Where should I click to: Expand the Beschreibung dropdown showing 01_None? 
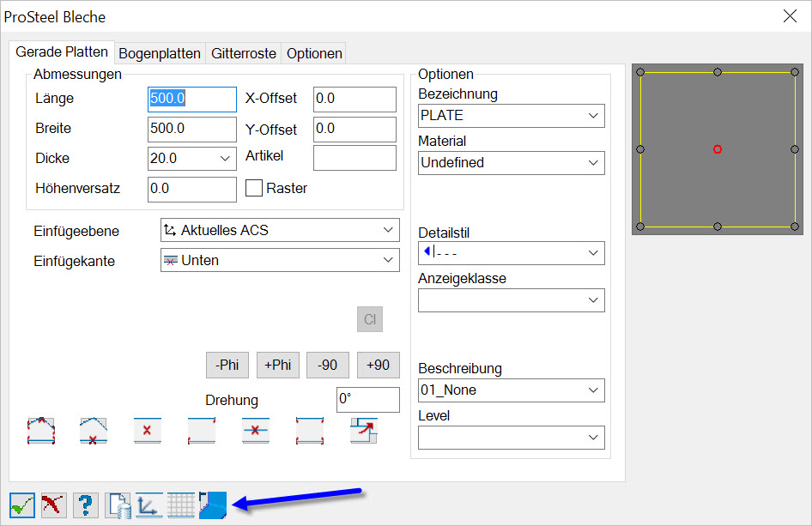(511, 390)
